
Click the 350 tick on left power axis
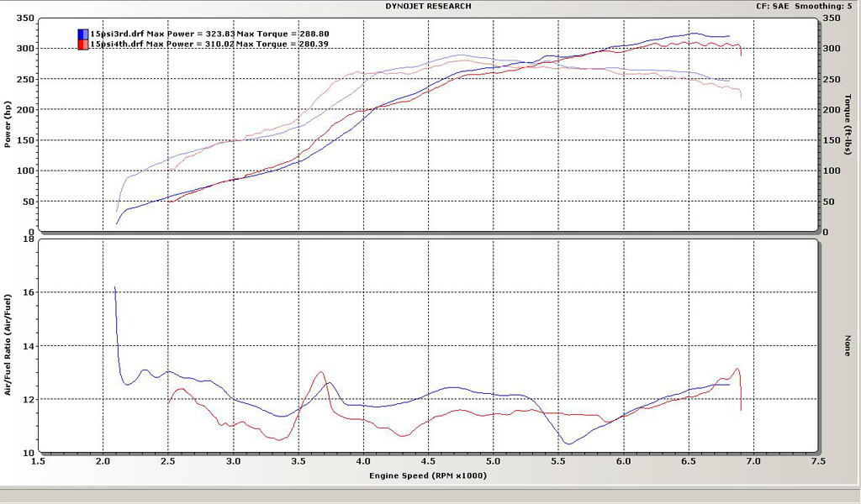click(x=25, y=18)
